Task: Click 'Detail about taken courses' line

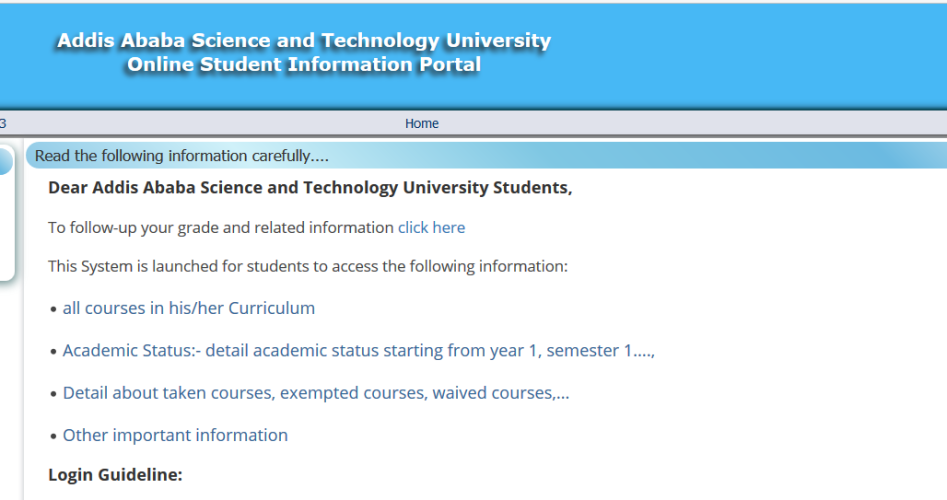Action: tap(315, 393)
